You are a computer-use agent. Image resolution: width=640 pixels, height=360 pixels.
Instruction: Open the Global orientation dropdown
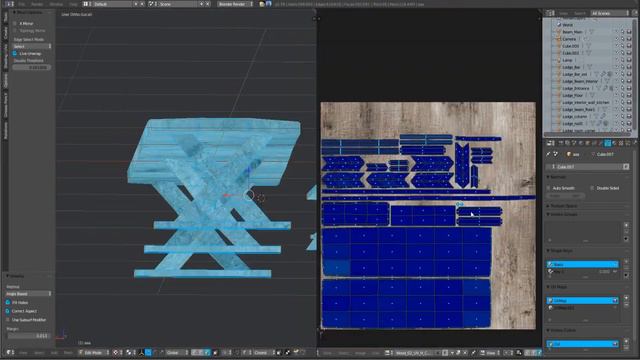pyautogui.click(x=177, y=352)
